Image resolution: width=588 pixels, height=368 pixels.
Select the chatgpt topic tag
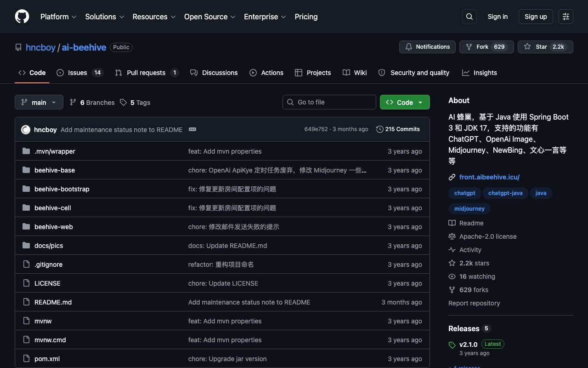464,193
